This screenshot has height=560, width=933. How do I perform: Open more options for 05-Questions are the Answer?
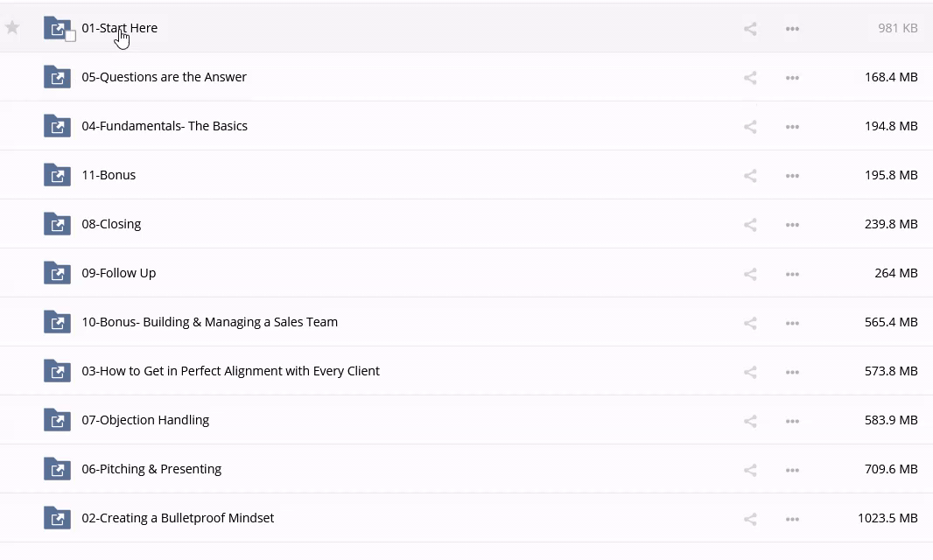792,78
